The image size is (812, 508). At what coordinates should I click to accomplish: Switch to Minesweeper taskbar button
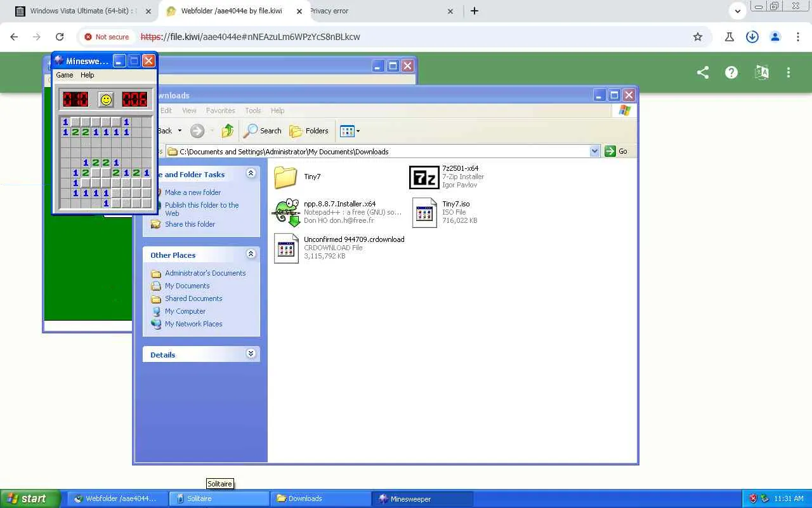422,498
